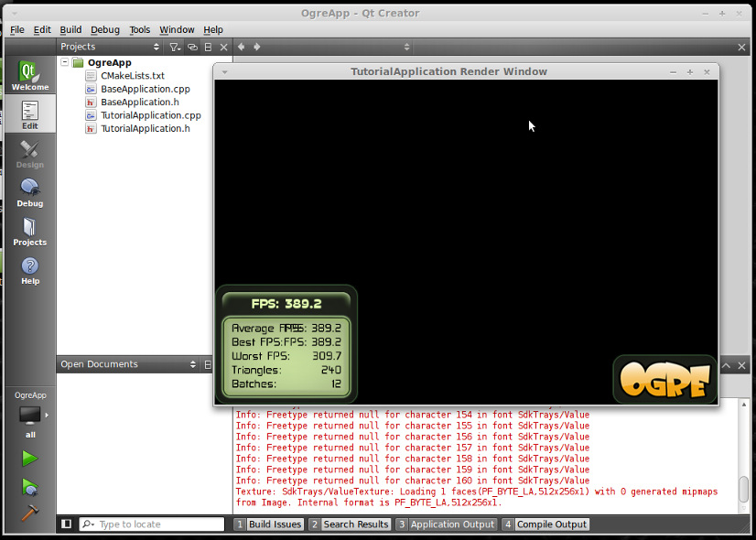Click the Type to locate search field
Image resolution: width=756 pixels, height=540 pixels.
[152, 524]
